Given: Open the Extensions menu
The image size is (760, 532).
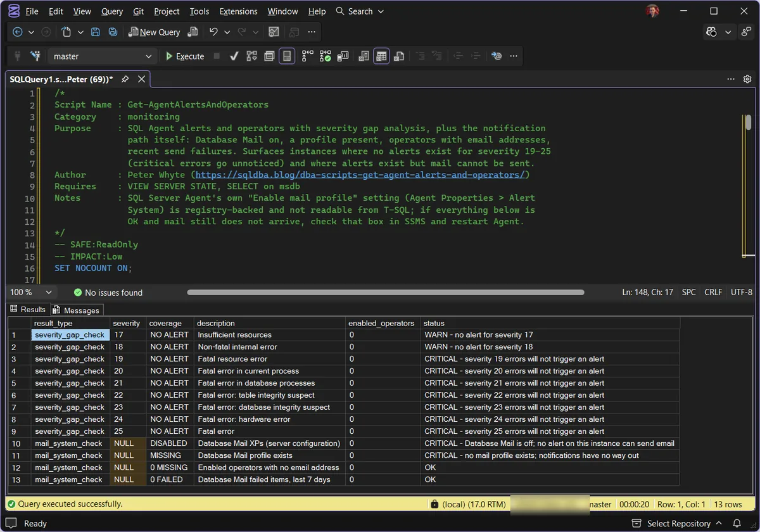Looking at the screenshot, I should point(238,11).
